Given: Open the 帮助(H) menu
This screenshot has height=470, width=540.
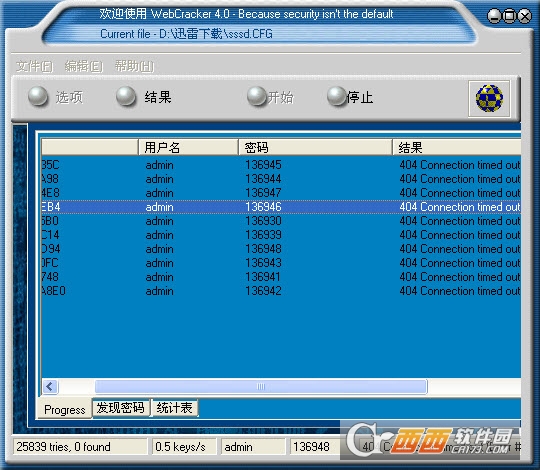Looking at the screenshot, I should coord(134,66).
